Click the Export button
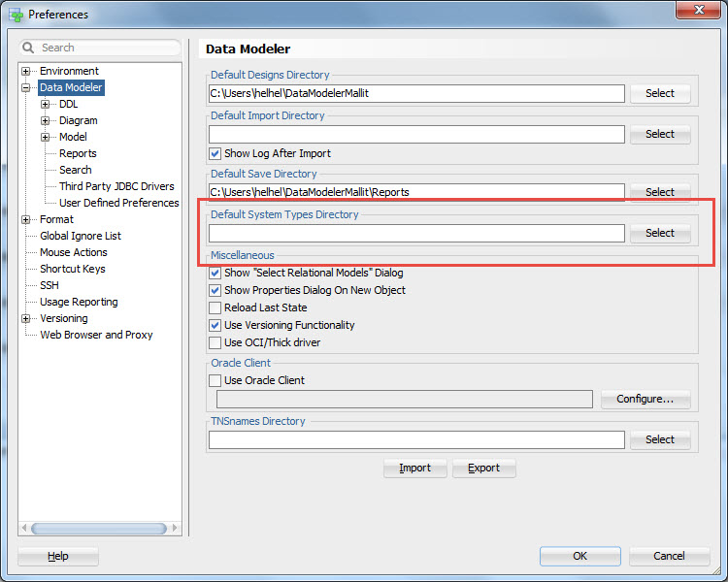The image size is (728, 582). click(483, 468)
